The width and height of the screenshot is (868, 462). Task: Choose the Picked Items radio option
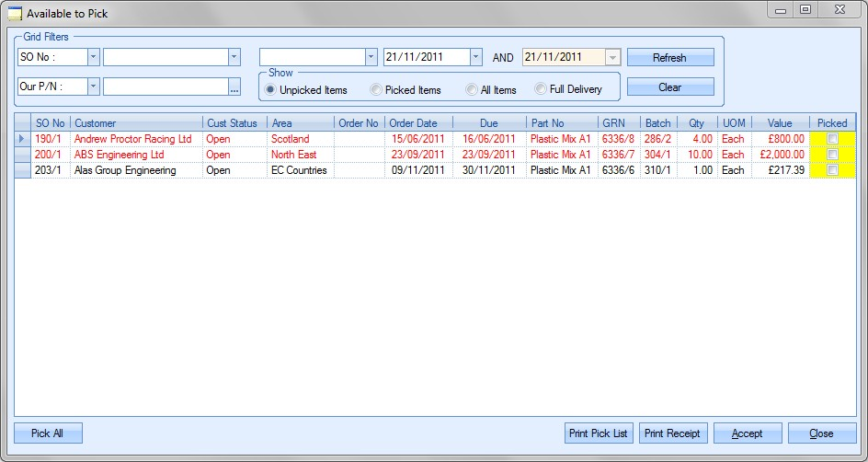tap(376, 90)
